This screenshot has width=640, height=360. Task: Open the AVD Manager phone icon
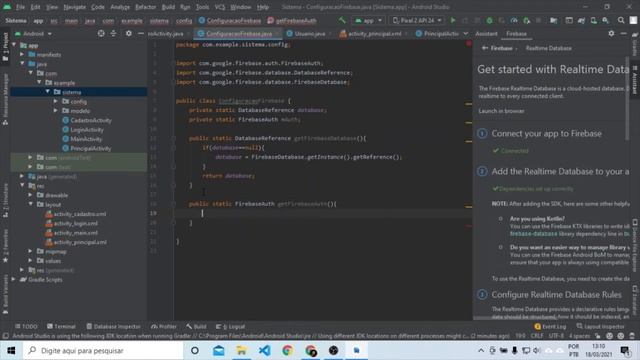point(593,20)
